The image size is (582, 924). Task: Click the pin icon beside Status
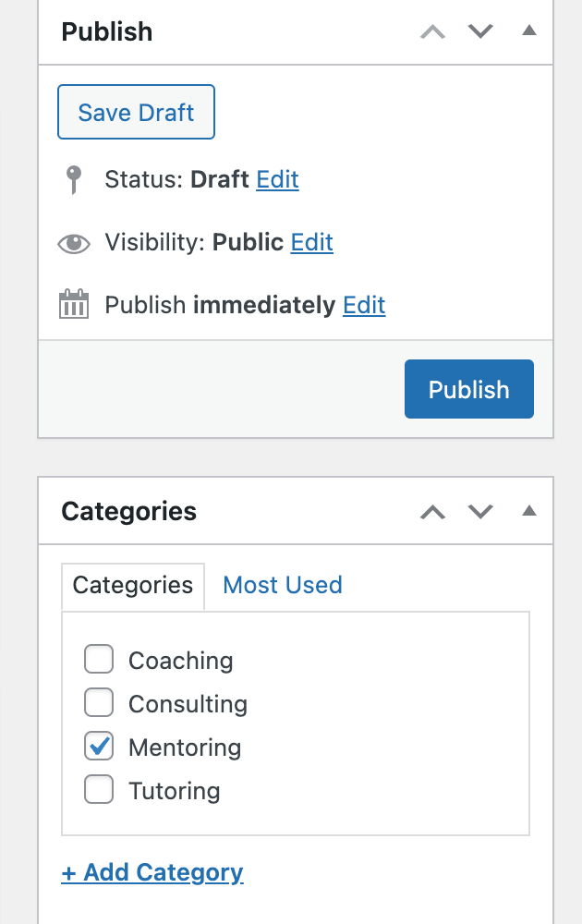(74, 178)
